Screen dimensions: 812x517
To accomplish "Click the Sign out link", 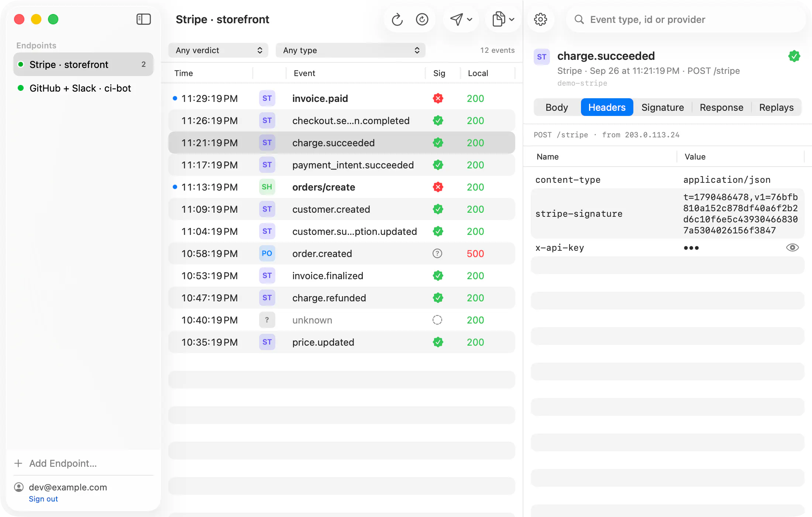I will point(43,499).
